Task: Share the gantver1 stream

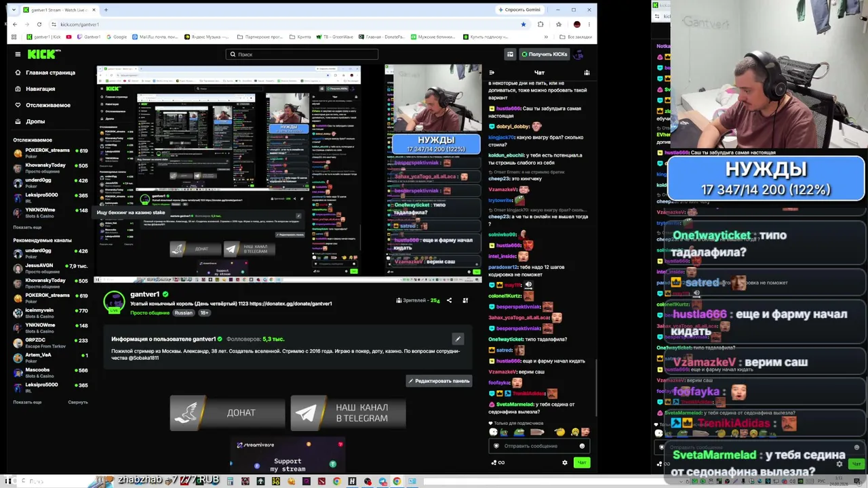Action: pos(449,300)
